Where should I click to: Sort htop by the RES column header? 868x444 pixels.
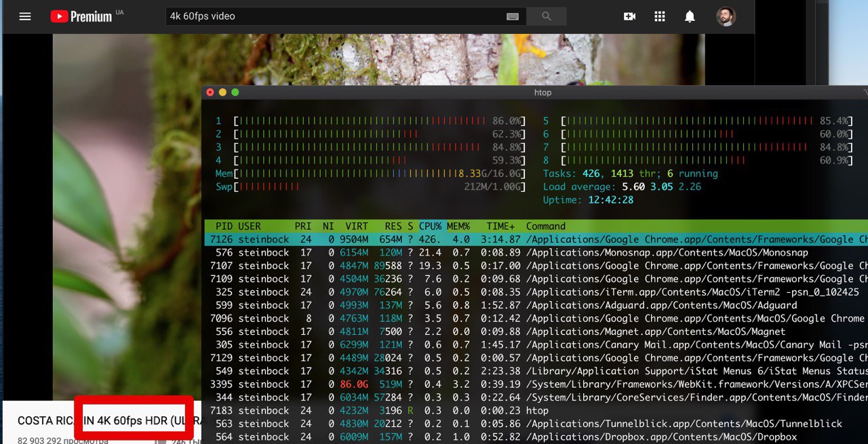pos(393,226)
